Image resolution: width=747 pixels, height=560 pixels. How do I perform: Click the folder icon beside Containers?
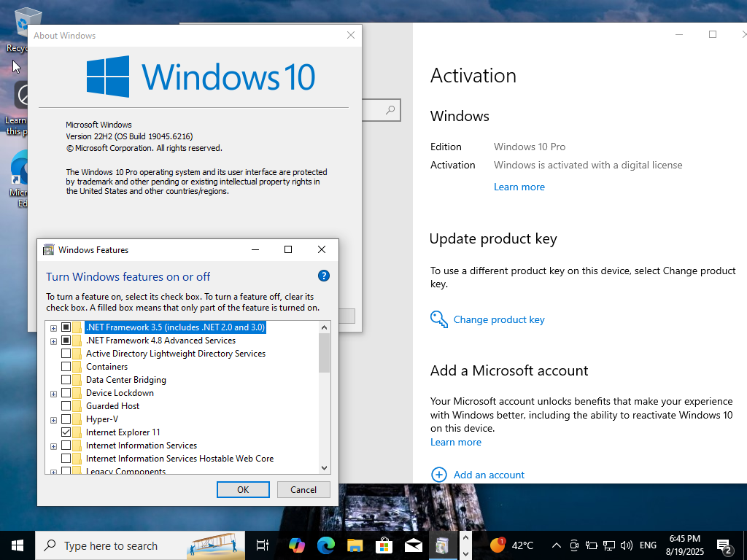pos(77,367)
